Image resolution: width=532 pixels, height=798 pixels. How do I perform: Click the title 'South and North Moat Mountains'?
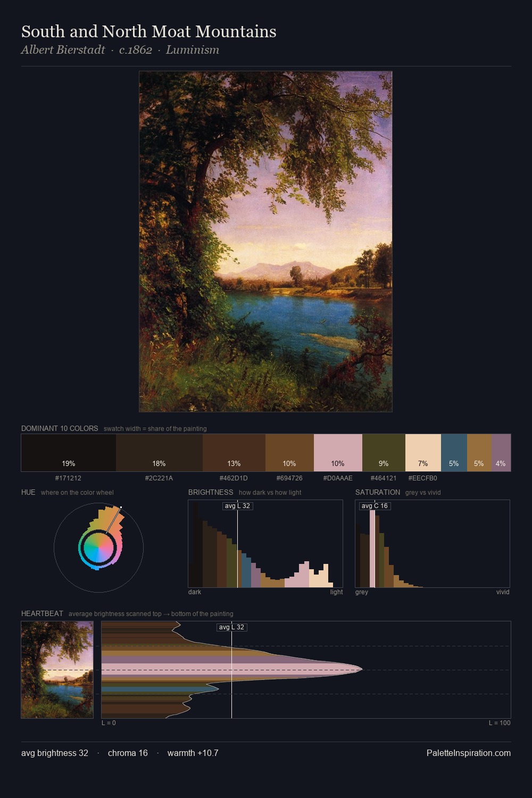tap(148, 31)
